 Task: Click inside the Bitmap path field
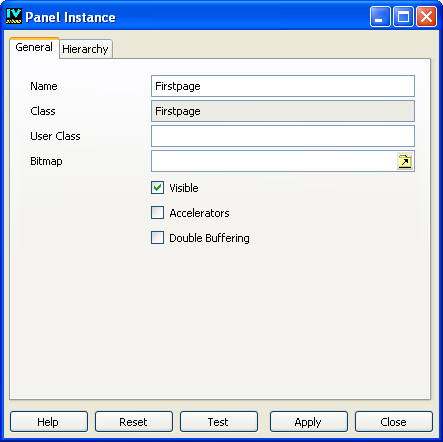tap(274, 161)
